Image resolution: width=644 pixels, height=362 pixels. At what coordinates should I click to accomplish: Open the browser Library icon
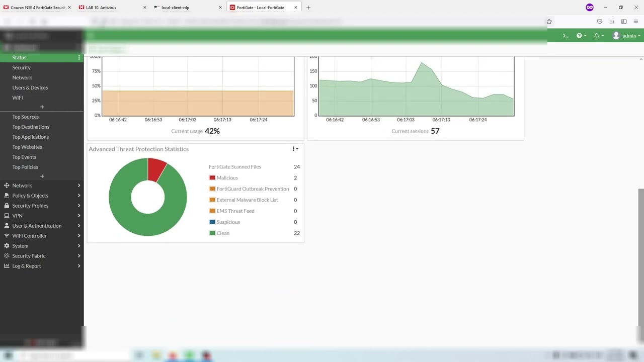point(612,22)
